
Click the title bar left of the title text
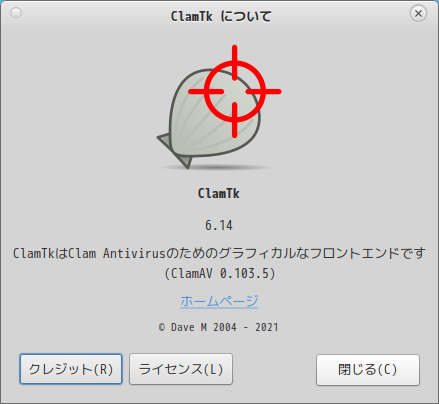click(95, 15)
